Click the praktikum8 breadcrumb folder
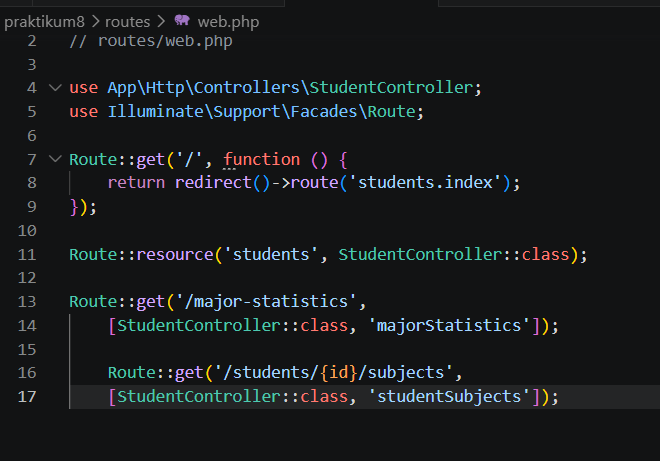660x461 pixels. [x=45, y=21]
